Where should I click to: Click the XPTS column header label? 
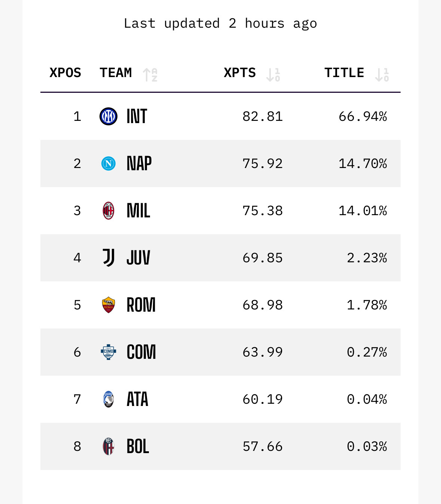(240, 73)
